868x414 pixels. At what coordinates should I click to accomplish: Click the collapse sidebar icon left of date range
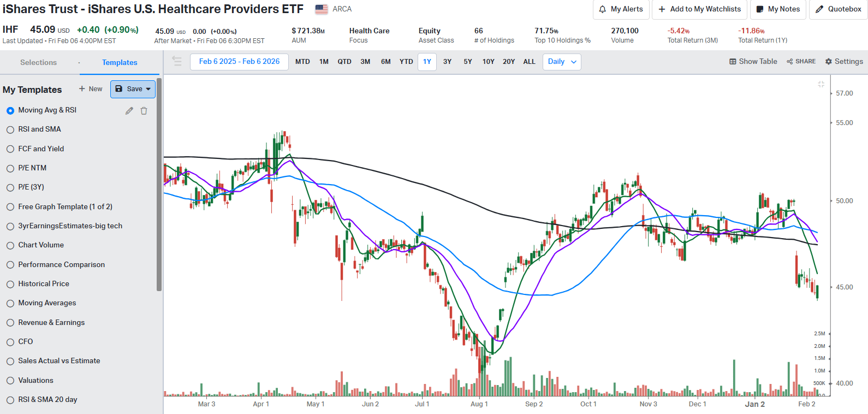[176, 61]
